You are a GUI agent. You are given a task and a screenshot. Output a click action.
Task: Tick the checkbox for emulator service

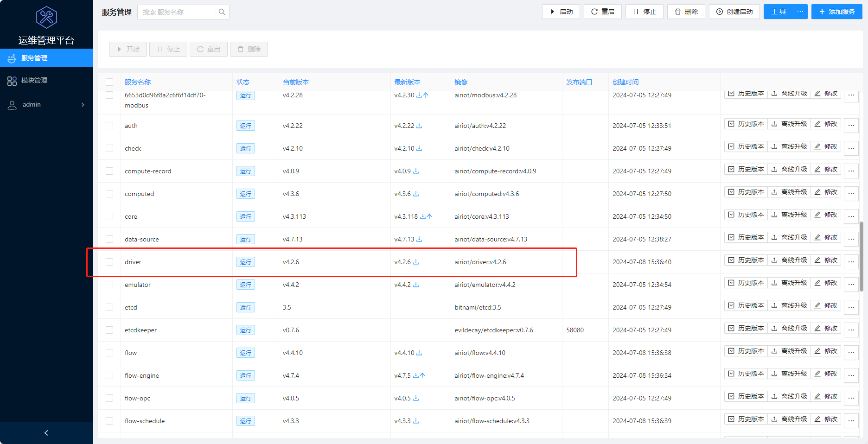click(x=109, y=285)
